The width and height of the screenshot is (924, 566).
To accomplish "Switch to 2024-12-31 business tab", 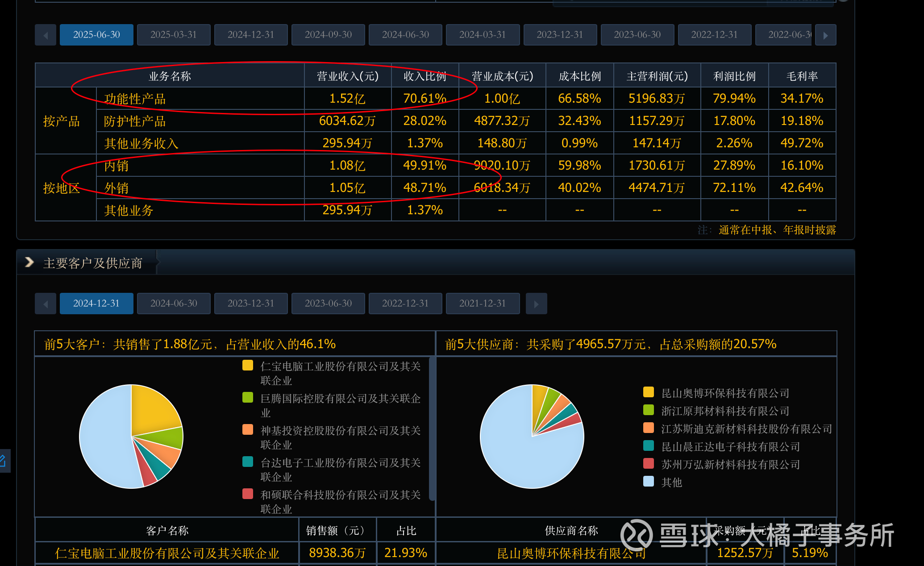I will 251,35.
